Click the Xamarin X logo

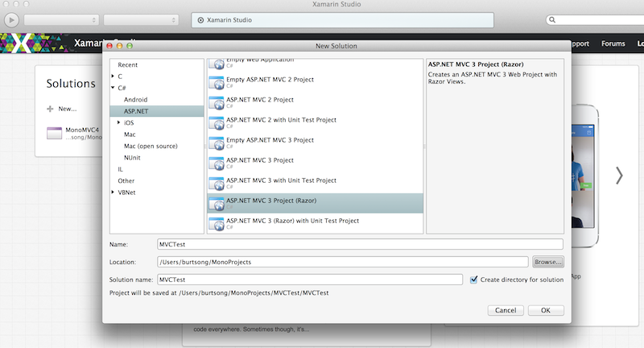[x=22, y=43]
